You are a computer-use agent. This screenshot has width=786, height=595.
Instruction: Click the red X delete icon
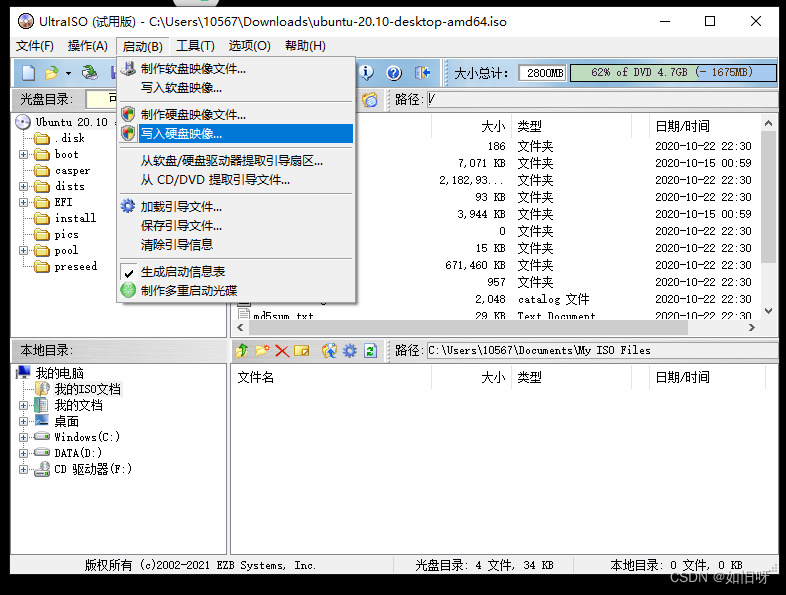click(x=282, y=351)
